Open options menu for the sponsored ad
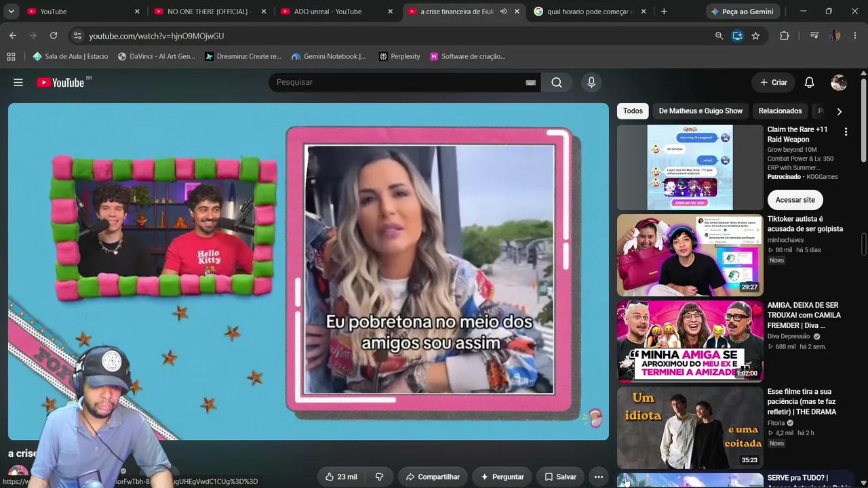The image size is (868, 488). [846, 131]
